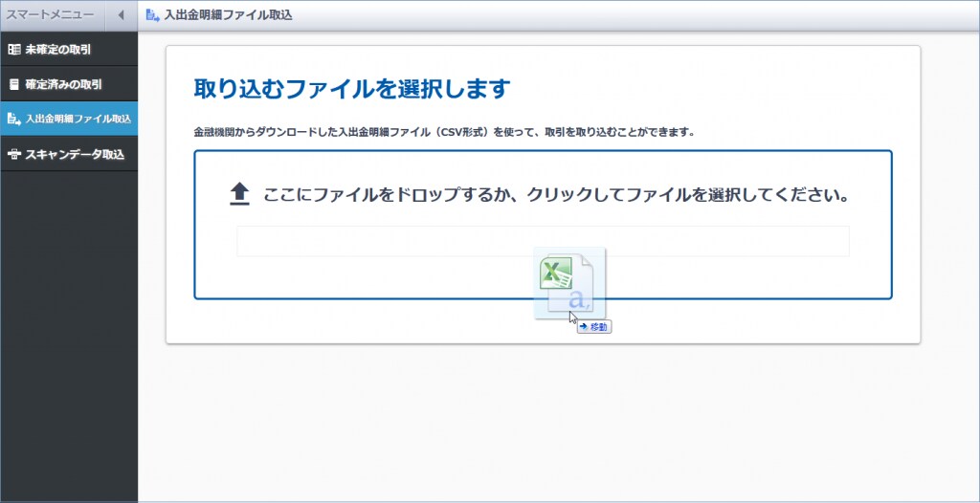Click the upload arrow icon in the drop zone

(240, 194)
